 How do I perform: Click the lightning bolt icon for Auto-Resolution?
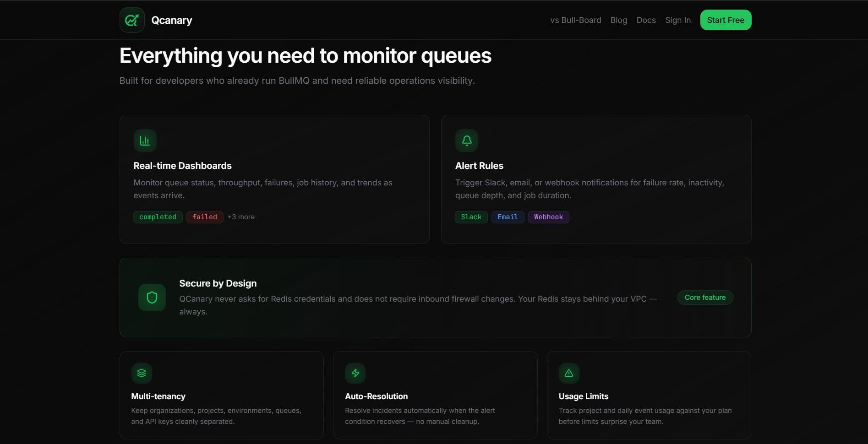355,373
